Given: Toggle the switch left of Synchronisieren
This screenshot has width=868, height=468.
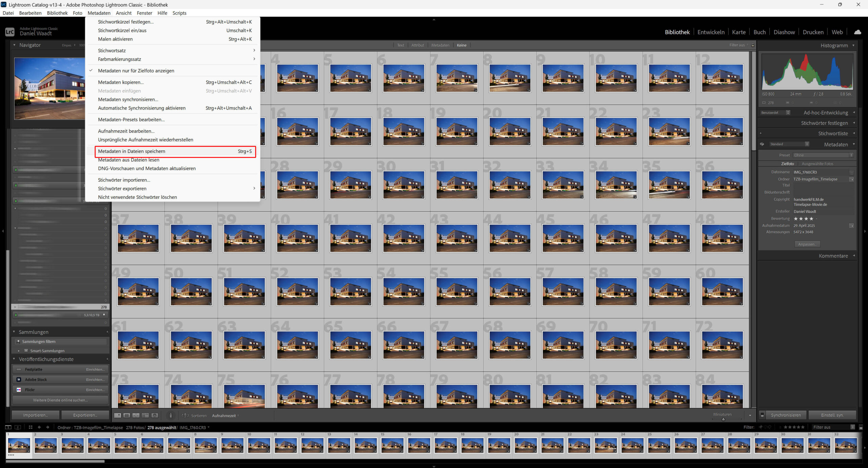Looking at the screenshot, I should point(762,415).
